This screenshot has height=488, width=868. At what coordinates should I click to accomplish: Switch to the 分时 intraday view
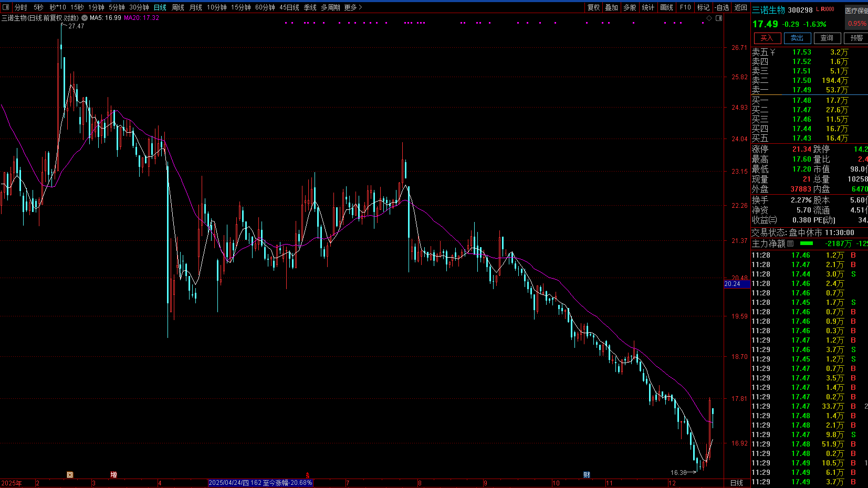pyautogui.click(x=21, y=7)
